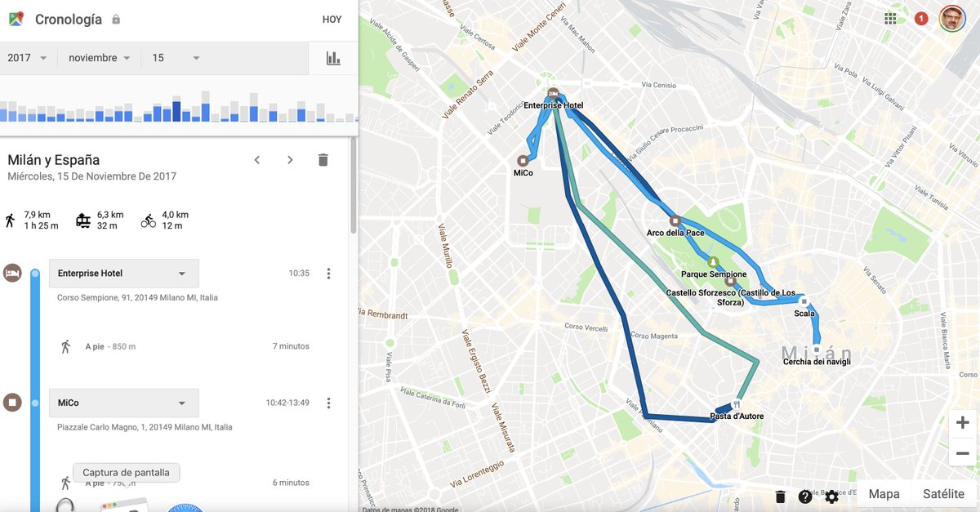Click MiCo stop icon on timeline

[x=11, y=402]
